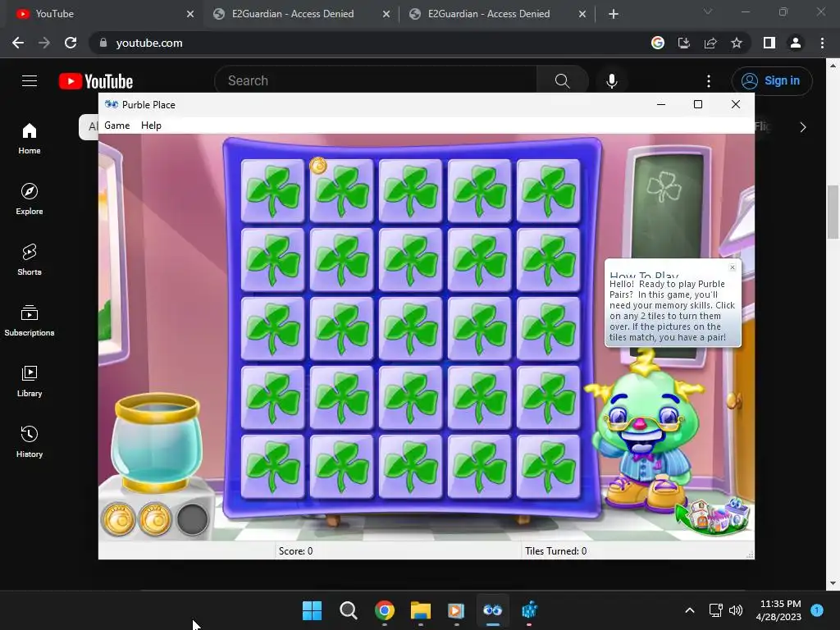Flip the first tile in the bottom row

click(272, 467)
